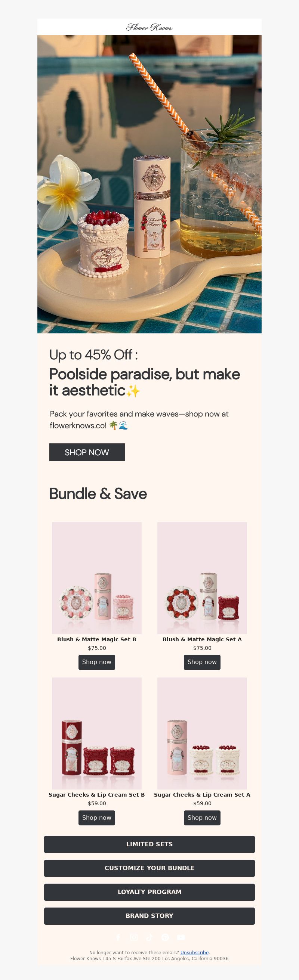Screen dimensions: 299x980
Task: Open the poolside hero product image
Action: click(149, 184)
